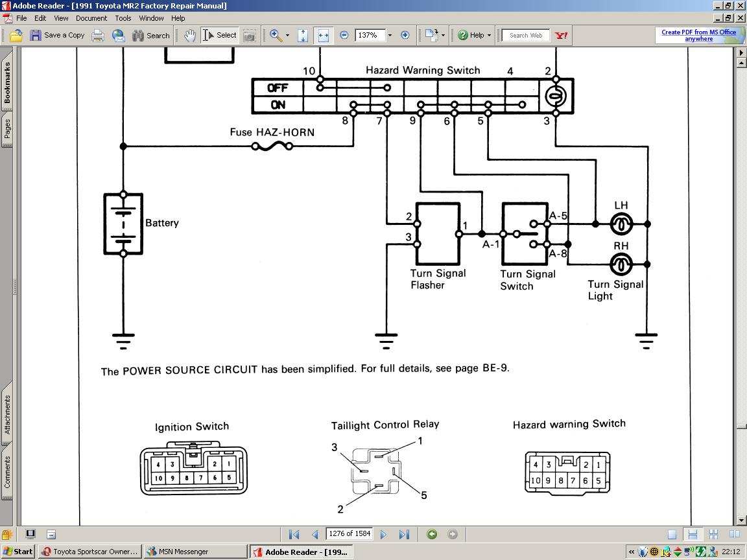The height and width of the screenshot is (560, 747).
Task: Enable Fit Width view
Action: (x=323, y=36)
